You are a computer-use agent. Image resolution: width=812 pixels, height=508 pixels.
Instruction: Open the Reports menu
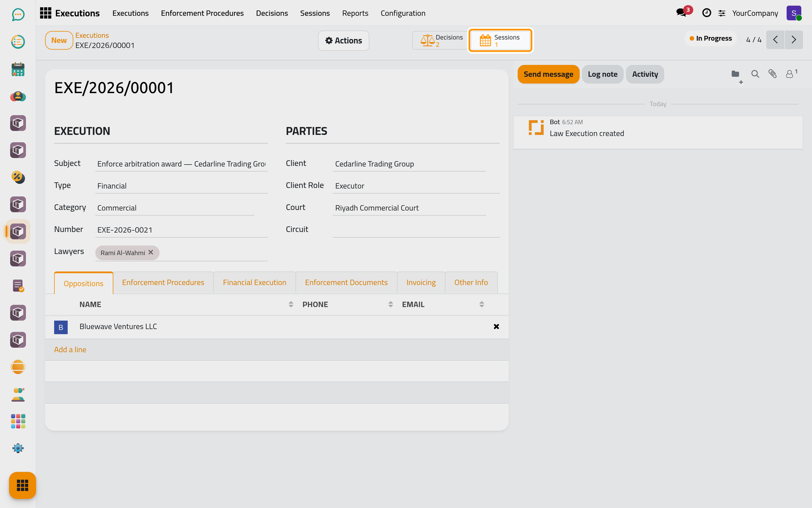[355, 13]
